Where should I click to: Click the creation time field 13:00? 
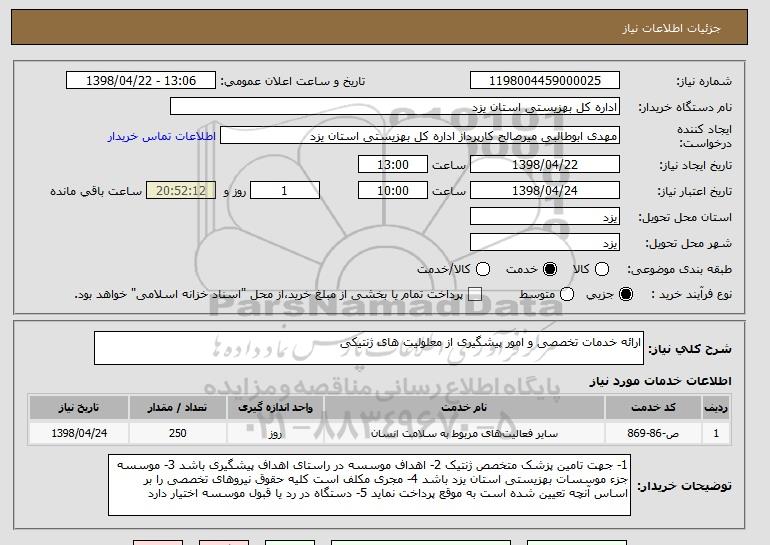tap(393, 164)
